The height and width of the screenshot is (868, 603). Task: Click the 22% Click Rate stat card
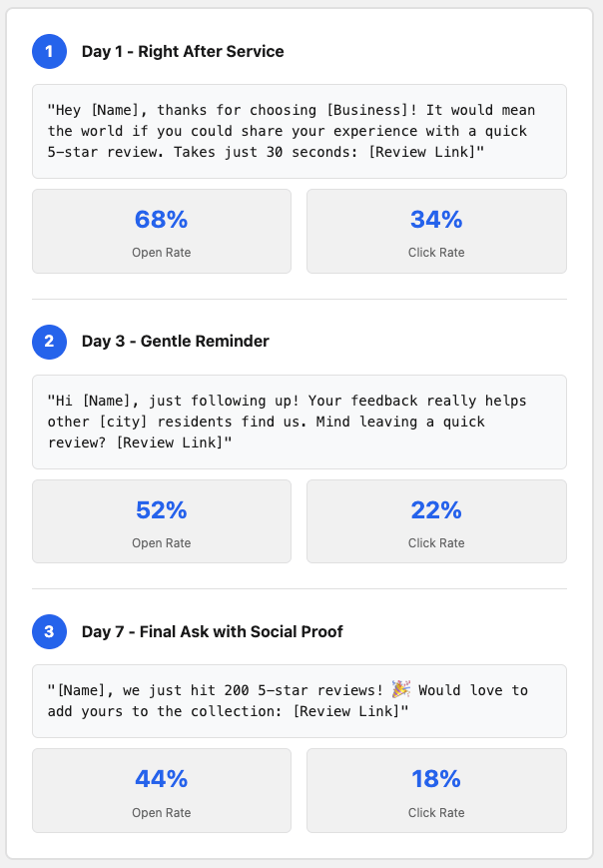coord(436,521)
